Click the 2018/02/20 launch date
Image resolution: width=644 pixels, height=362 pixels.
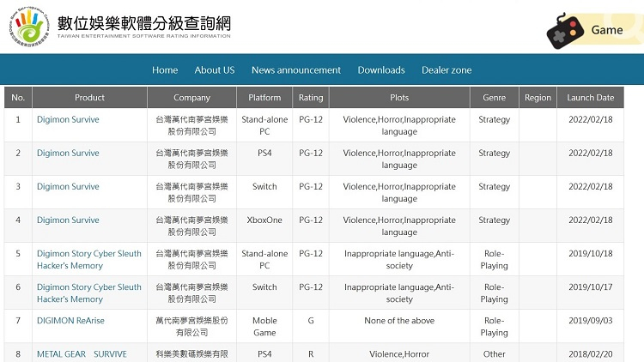[x=590, y=353]
